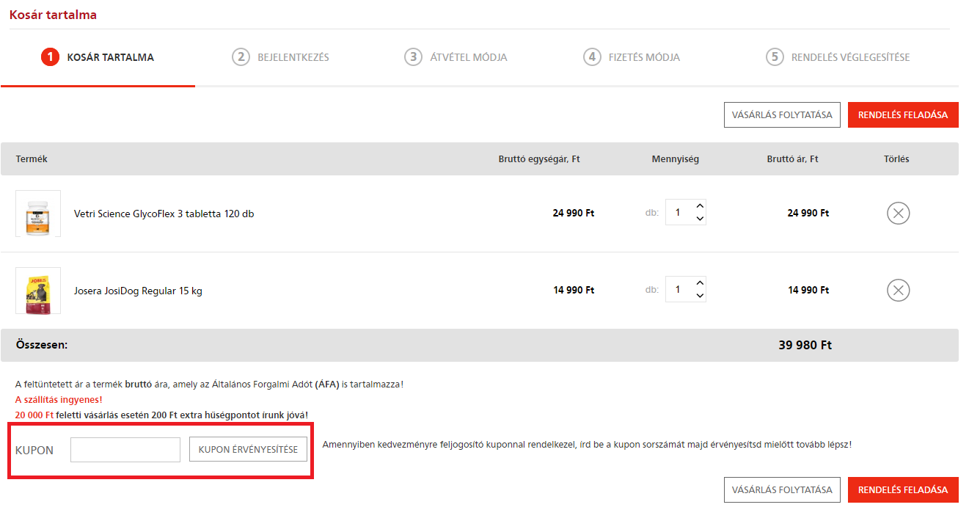The image size is (980, 510).
Task: Click the Törlés column header
Action: click(x=896, y=159)
